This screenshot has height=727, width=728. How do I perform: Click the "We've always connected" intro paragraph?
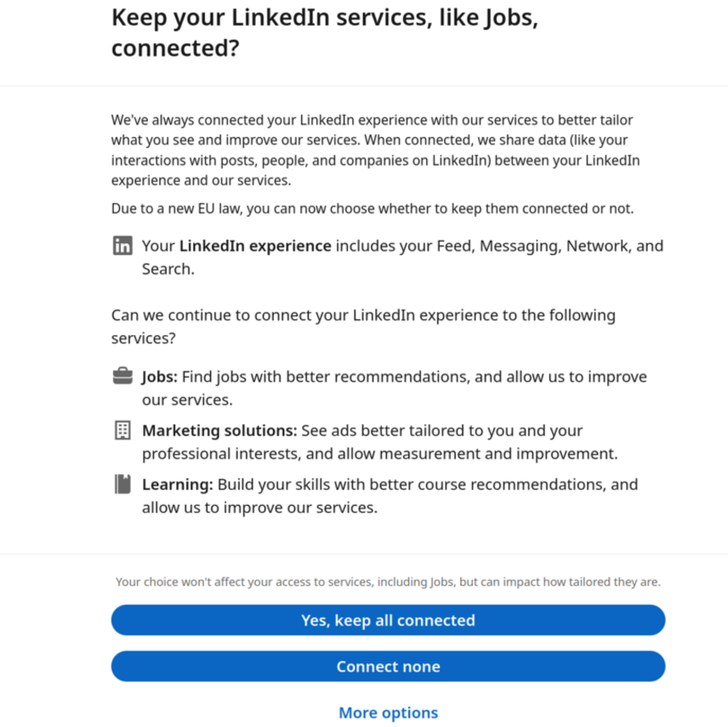tap(374, 150)
